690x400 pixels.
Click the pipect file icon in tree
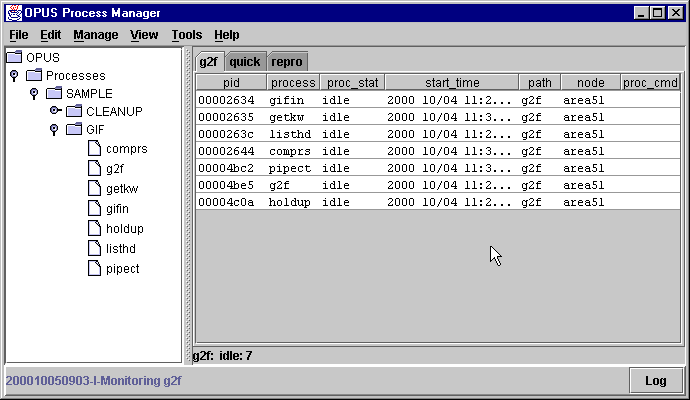(x=94, y=268)
